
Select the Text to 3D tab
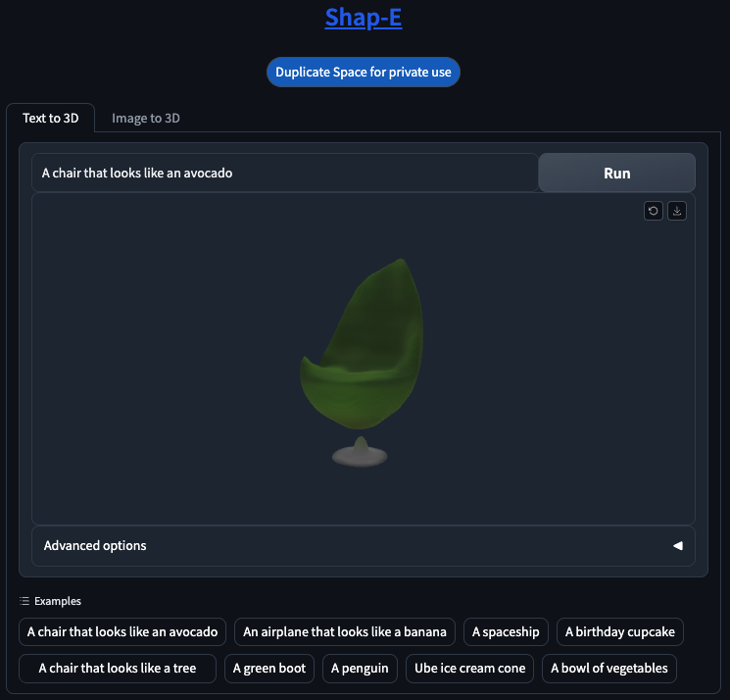coord(50,119)
